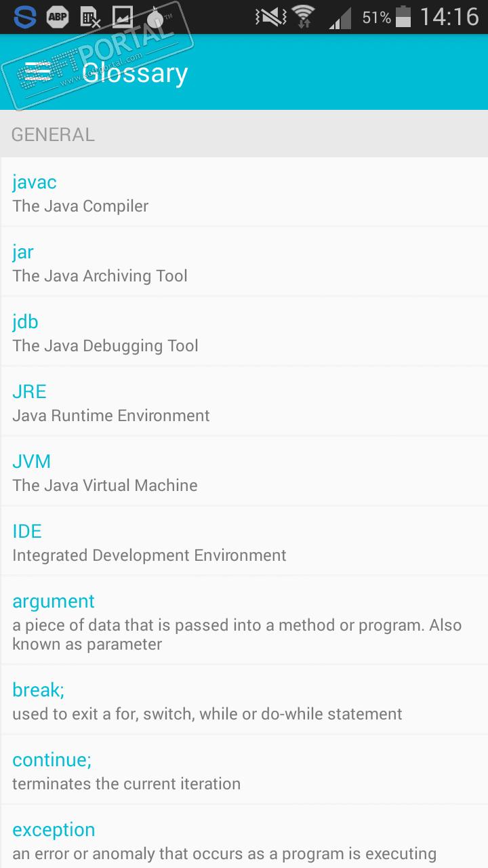Tap the Glossary title in header

click(135, 73)
